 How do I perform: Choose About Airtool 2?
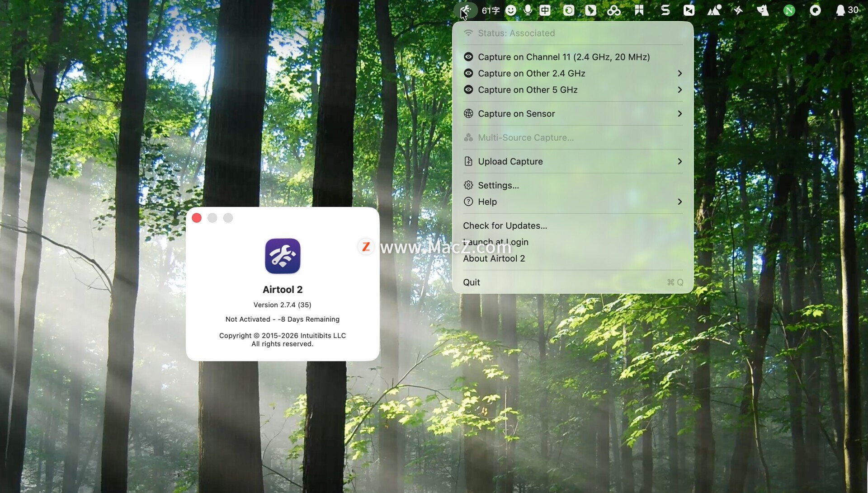click(494, 258)
